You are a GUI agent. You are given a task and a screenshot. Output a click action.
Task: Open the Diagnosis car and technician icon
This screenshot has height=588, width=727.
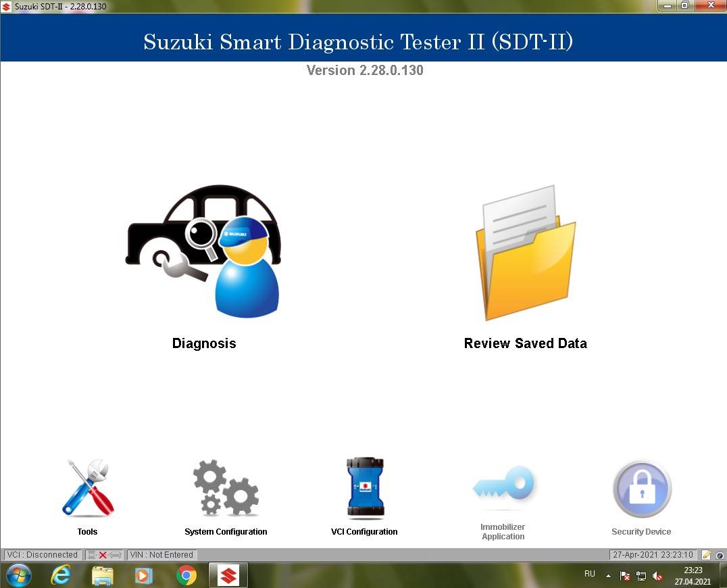click(x=203, y=251)
